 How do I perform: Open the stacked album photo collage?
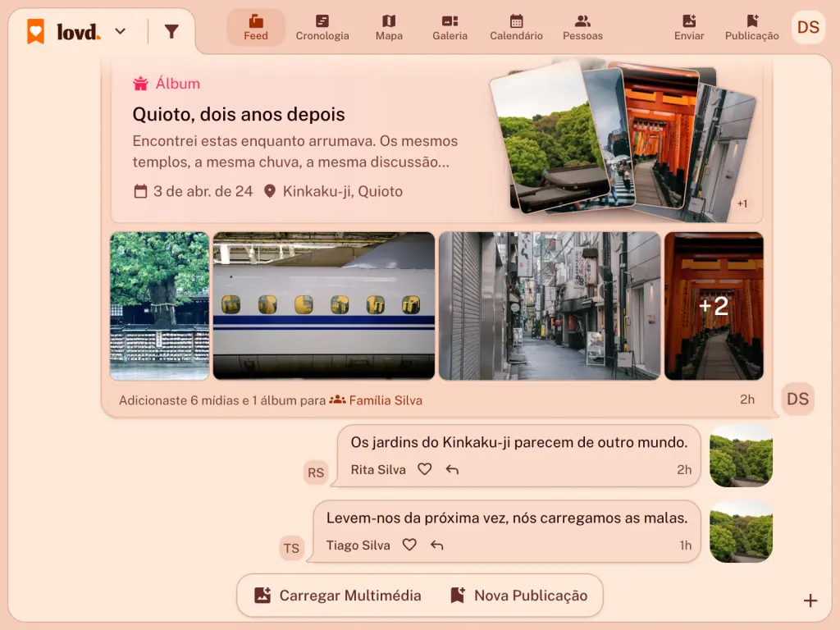(623, 140)
